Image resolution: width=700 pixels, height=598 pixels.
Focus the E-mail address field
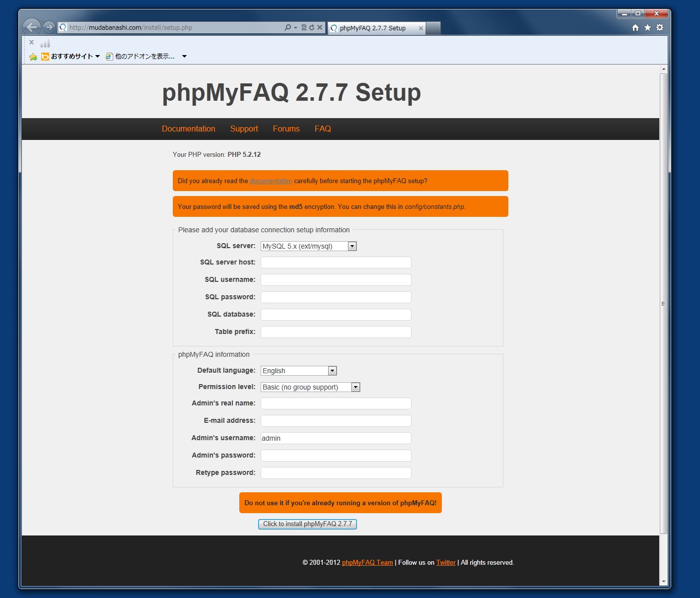point(336,421)
